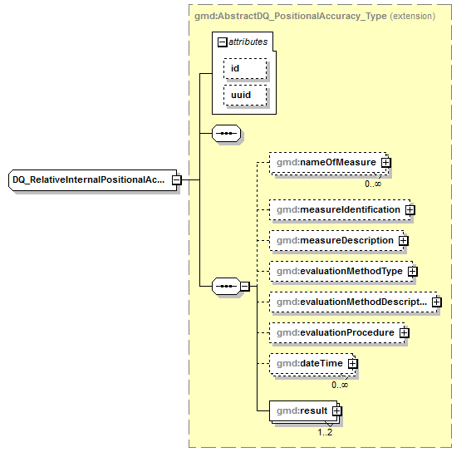Viewport: 476px width, 452px height.
Task: Click the attributes label
Action: pos(248,42)
